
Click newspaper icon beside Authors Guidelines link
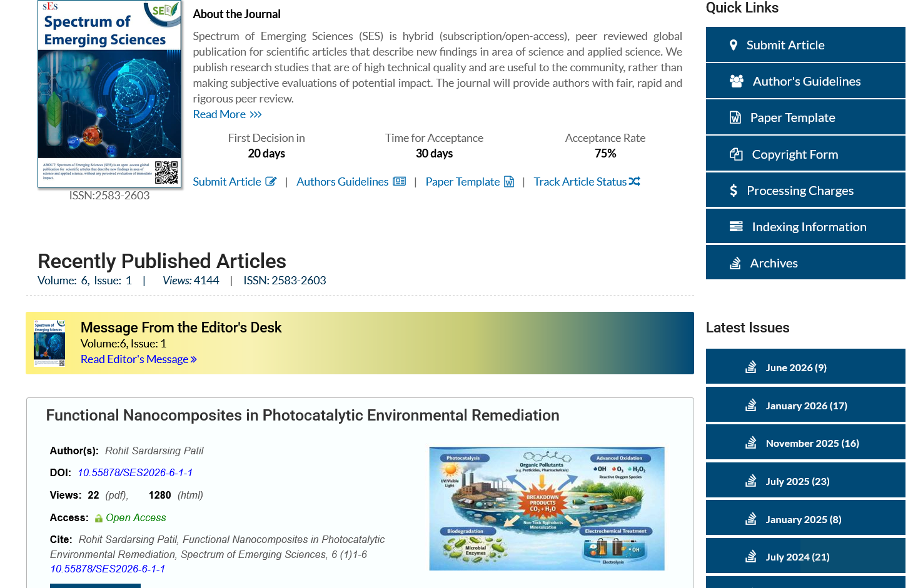(400, 182)
